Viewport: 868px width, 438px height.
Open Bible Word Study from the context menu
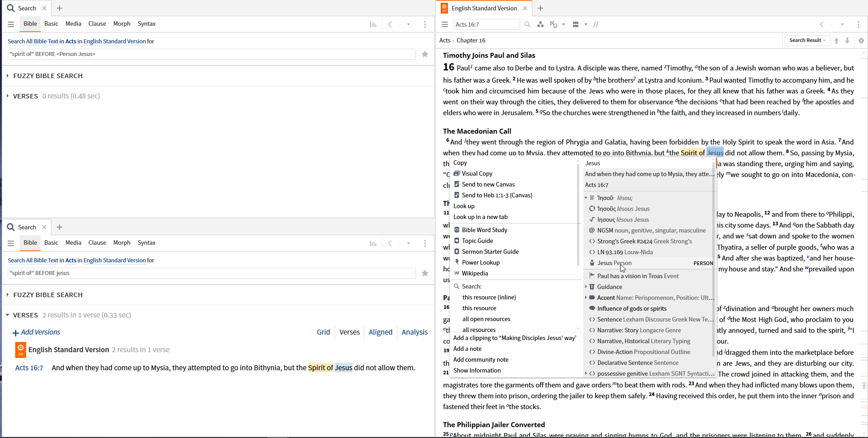[485, 230]
